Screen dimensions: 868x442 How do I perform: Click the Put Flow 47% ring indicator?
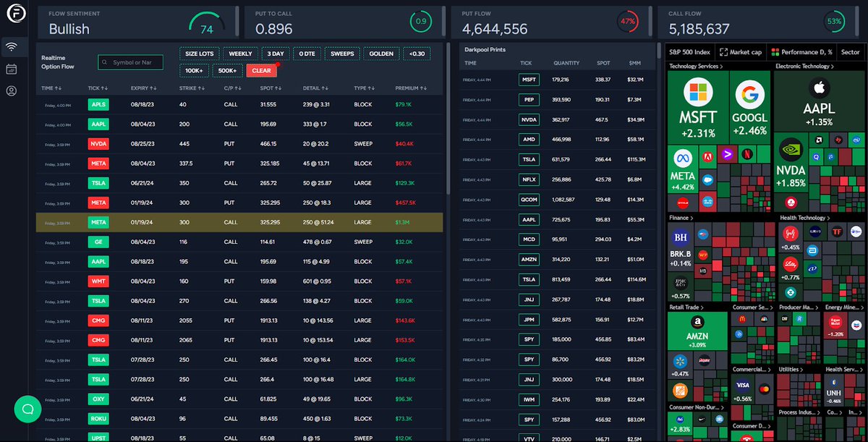click(628, 22)
